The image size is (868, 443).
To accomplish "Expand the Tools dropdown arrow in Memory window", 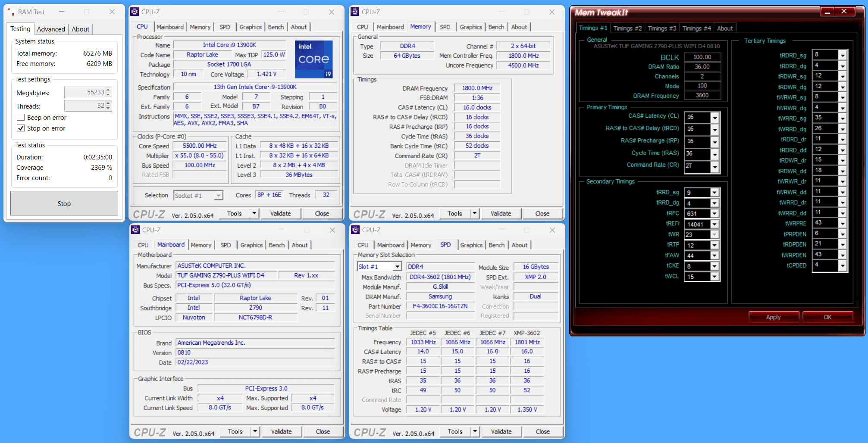I will pos(475,213).
